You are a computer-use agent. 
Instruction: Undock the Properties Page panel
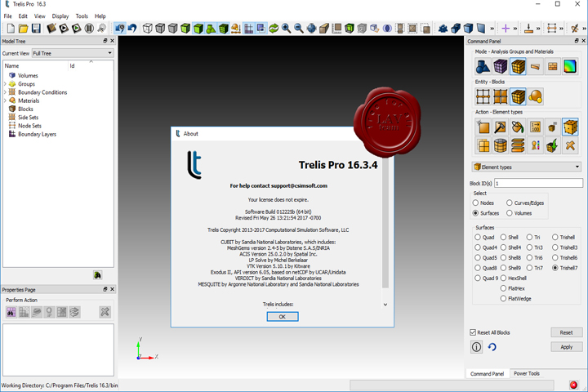tap(105, 289)
